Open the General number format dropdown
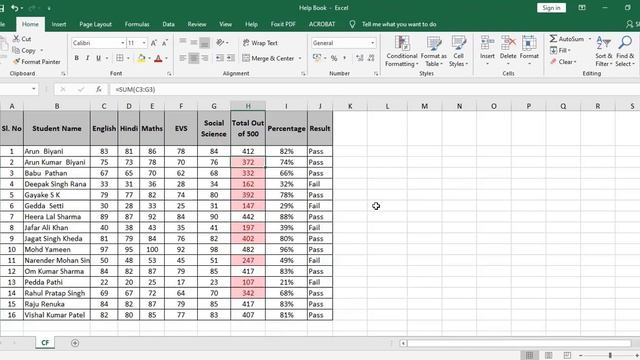Image resolution: width=640 pixels, height=360 pixels. pos(372,43)
